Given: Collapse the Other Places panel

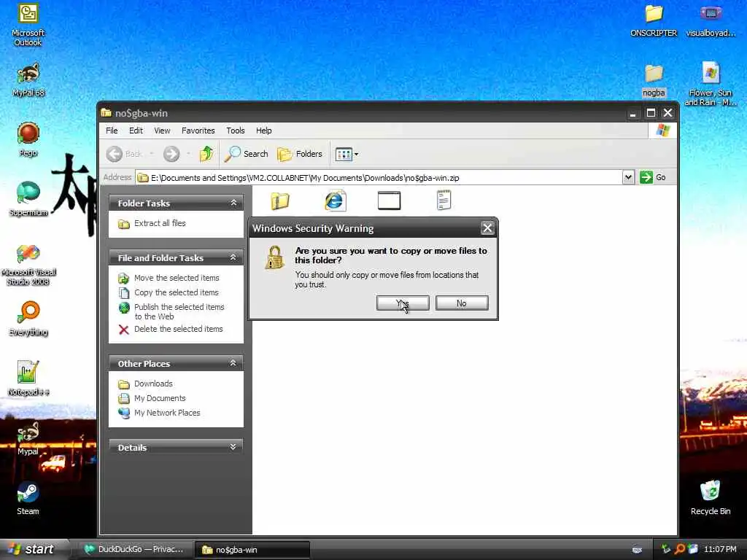Looking at the screenshot, I should [233, 363].
